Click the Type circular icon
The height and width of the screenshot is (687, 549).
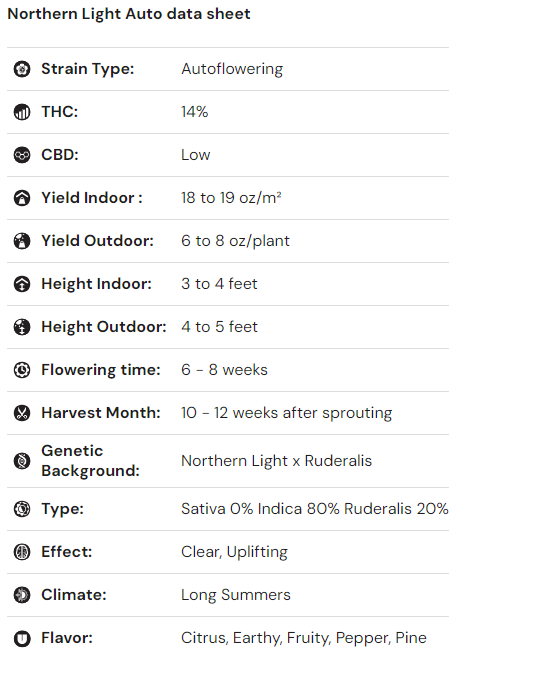[22, 509]
